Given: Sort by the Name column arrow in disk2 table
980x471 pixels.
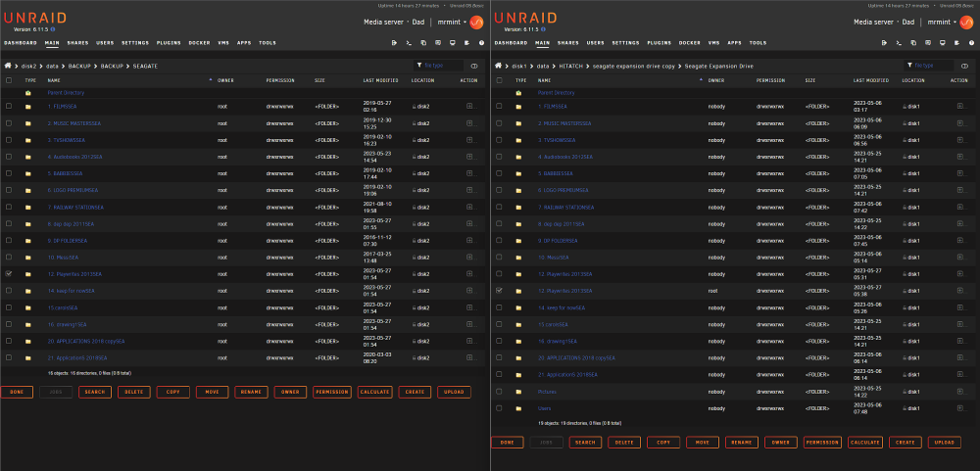Looking at the screenshot, I should tap(211, 80).
